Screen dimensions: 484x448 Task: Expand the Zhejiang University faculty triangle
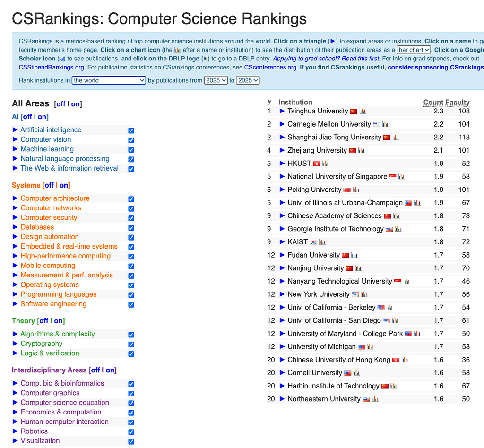click(282, 150)
